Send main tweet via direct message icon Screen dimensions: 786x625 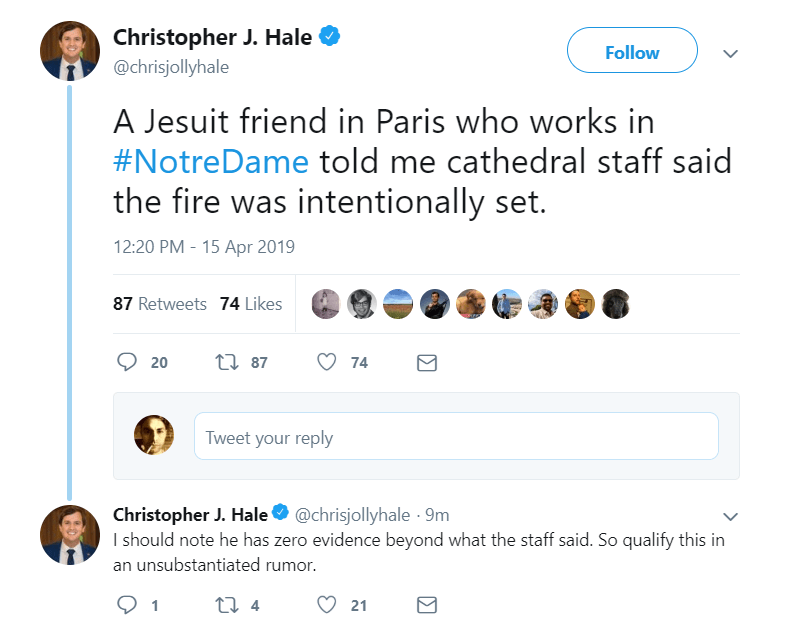click(426, 363)
